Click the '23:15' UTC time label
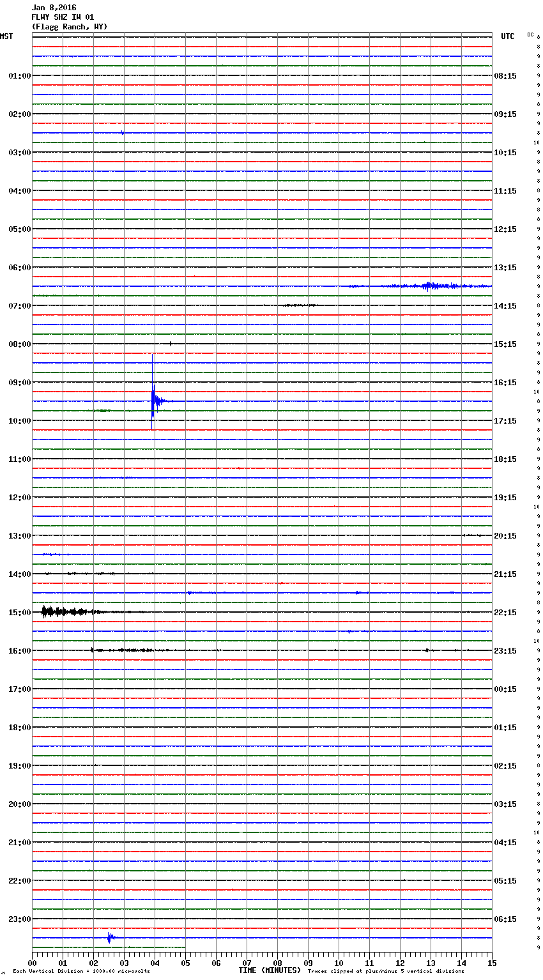The width and height of the screenshot is (543, 980). coord(505,651)
